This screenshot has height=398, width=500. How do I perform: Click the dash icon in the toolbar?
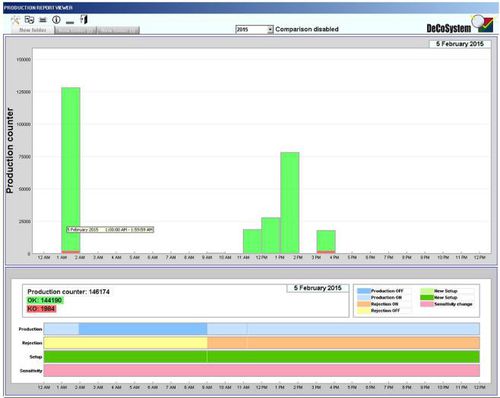(x=70, y=22)
